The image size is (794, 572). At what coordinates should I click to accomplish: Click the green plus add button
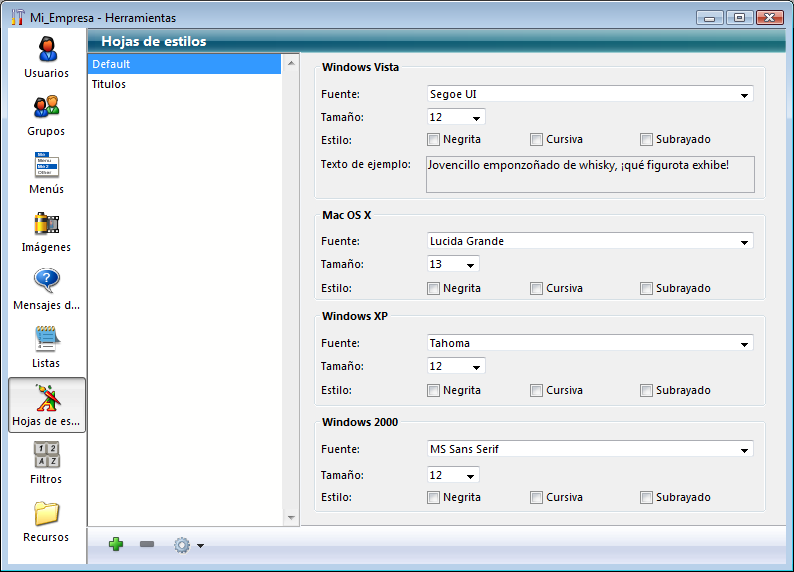point(116,545)
